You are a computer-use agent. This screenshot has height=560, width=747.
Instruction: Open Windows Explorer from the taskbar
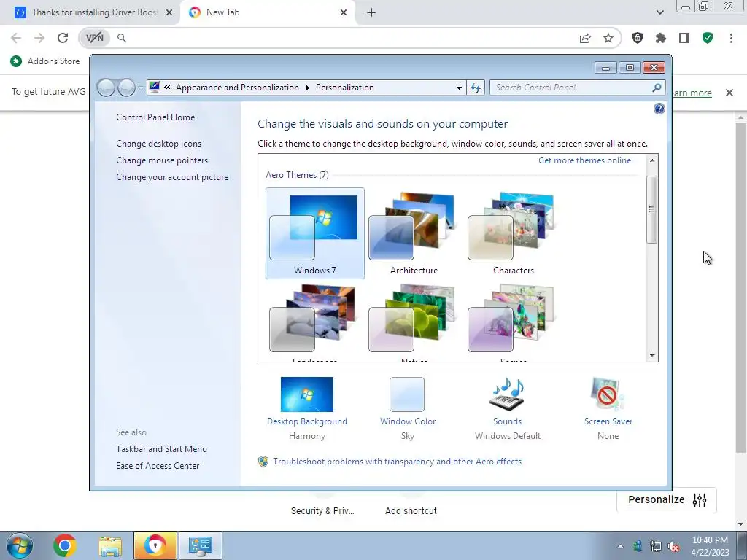click(x=110, y=545)
